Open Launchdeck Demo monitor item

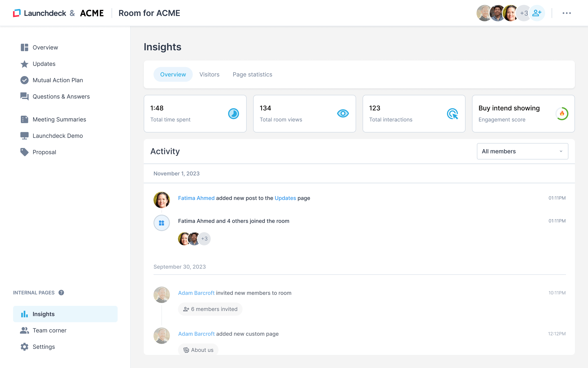click(52, 136)
